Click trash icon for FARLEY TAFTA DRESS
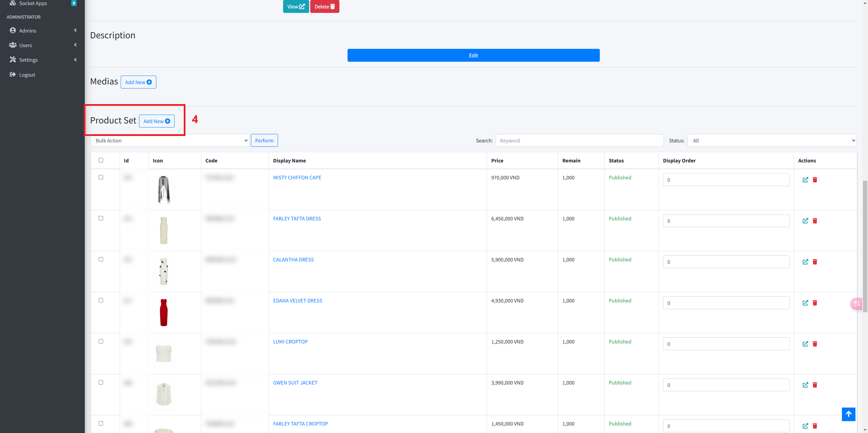The height and width of the screenshot is (433, 868). coord(815,221)
